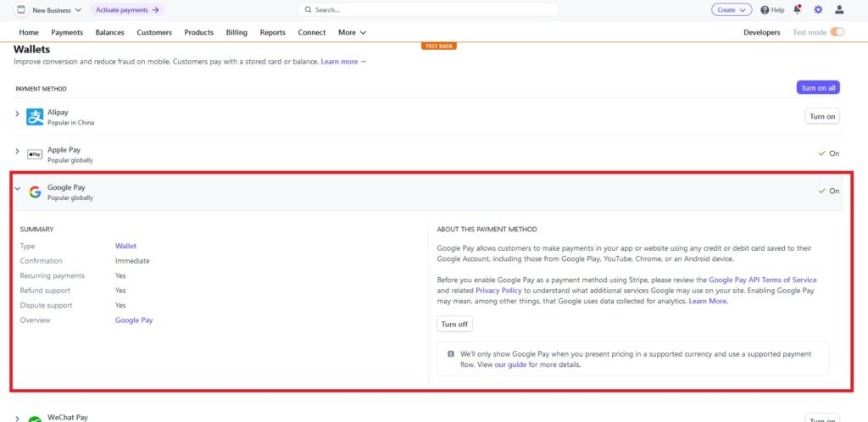Open our guide link
Viewport: 868px width, 422px height.
pos(510,365)
